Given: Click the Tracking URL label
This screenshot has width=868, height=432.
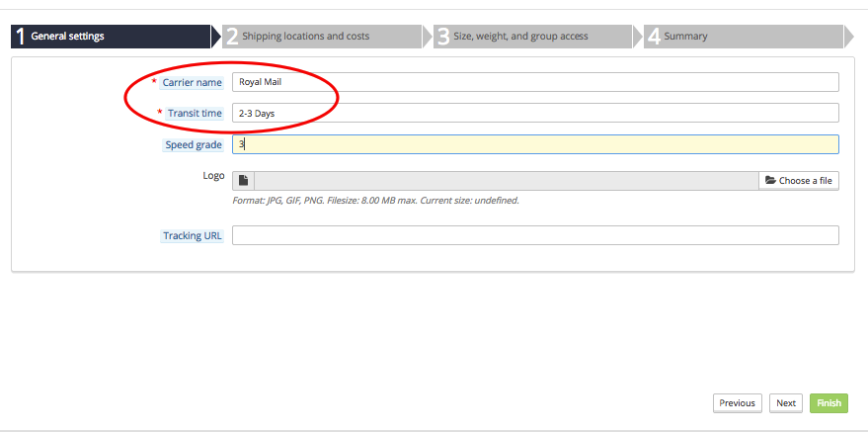Looking at the screenshot, I should 193,236.
